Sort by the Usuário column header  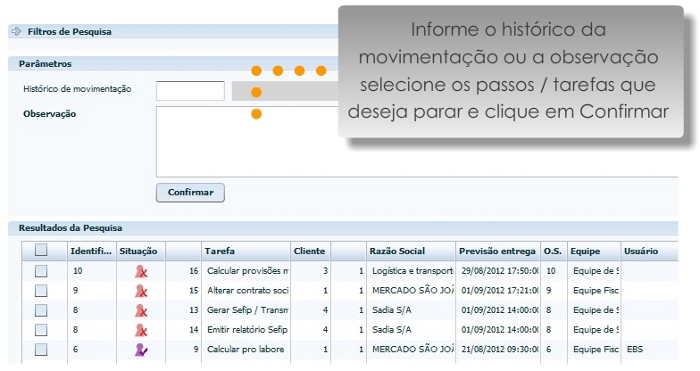(x=649, y=251)
